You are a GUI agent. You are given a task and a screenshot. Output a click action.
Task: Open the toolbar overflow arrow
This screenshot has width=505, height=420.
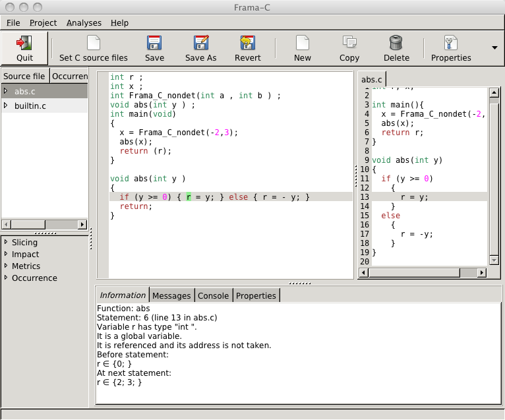(494, 47)
